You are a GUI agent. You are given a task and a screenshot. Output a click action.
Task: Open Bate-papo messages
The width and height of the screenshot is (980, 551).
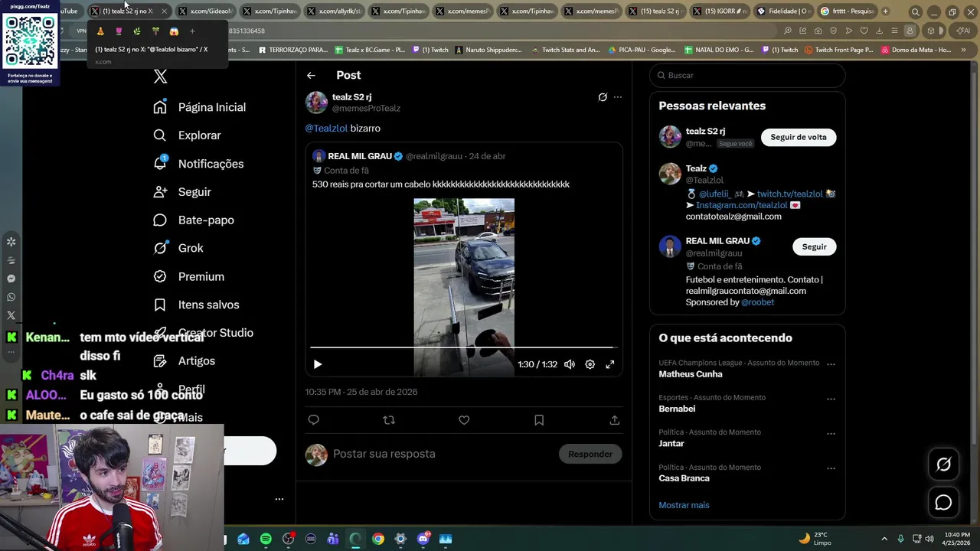click(x=194, y=220)
